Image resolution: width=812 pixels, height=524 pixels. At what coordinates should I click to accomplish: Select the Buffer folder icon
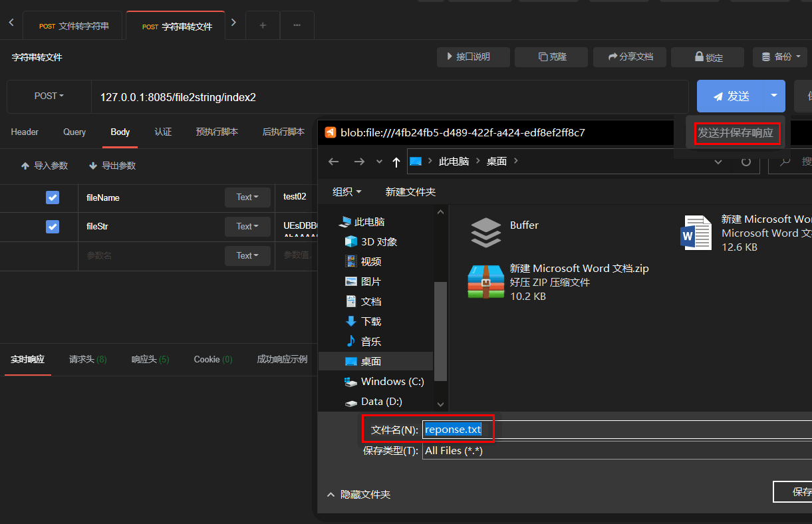click(486, 233)
